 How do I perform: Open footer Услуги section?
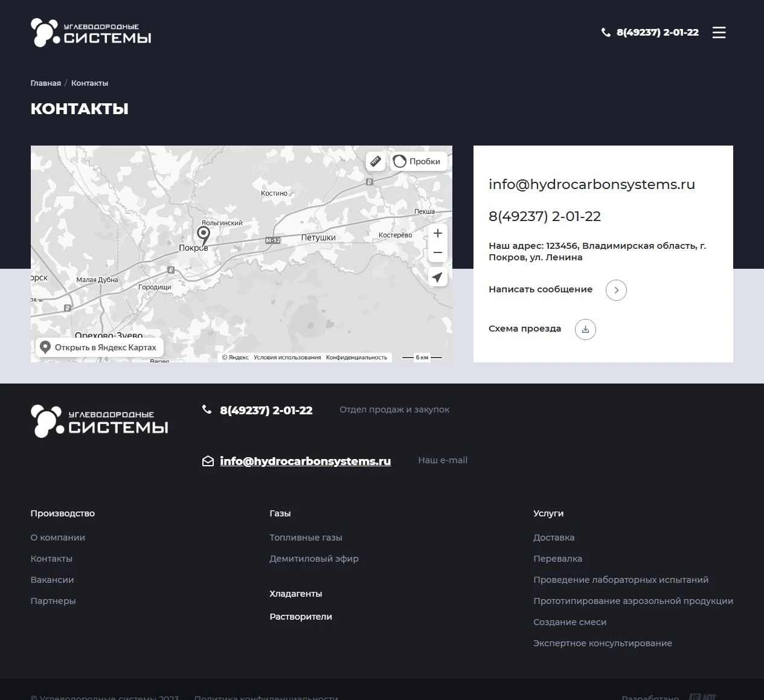point(548,513)
